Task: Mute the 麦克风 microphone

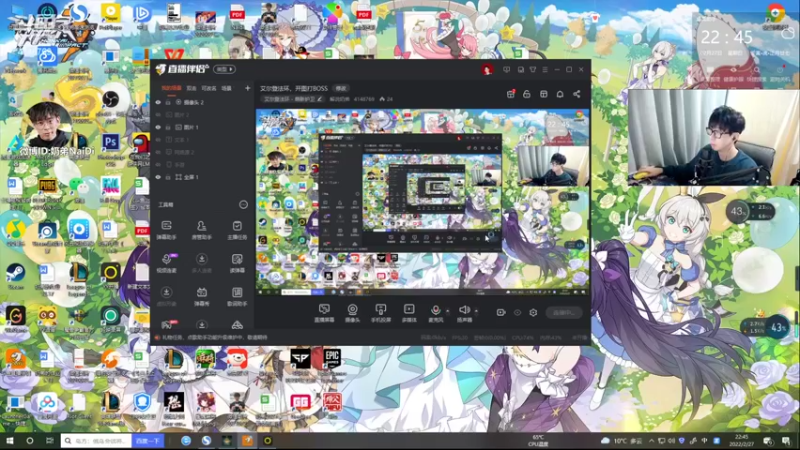Action: (435, 313)
